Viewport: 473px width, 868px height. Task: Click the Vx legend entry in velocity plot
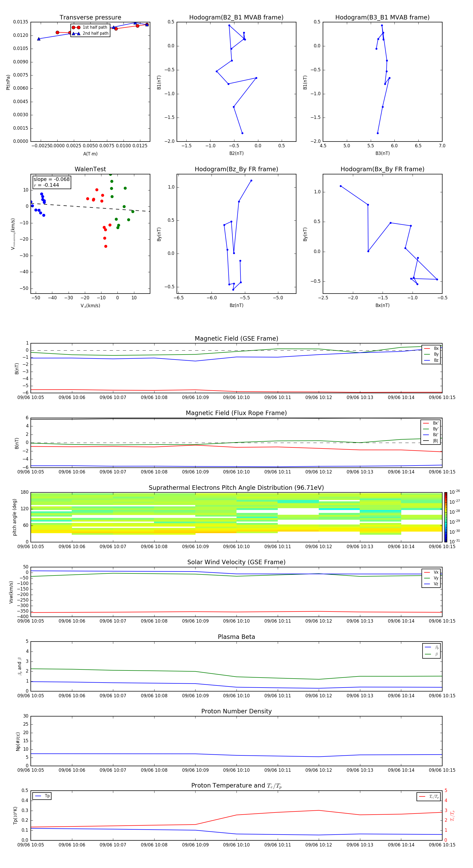431,573
